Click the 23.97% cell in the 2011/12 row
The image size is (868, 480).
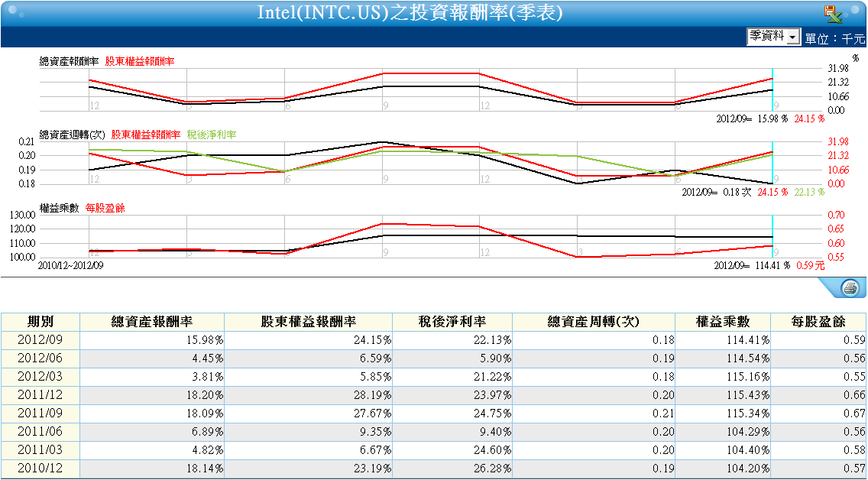(452, 395)
